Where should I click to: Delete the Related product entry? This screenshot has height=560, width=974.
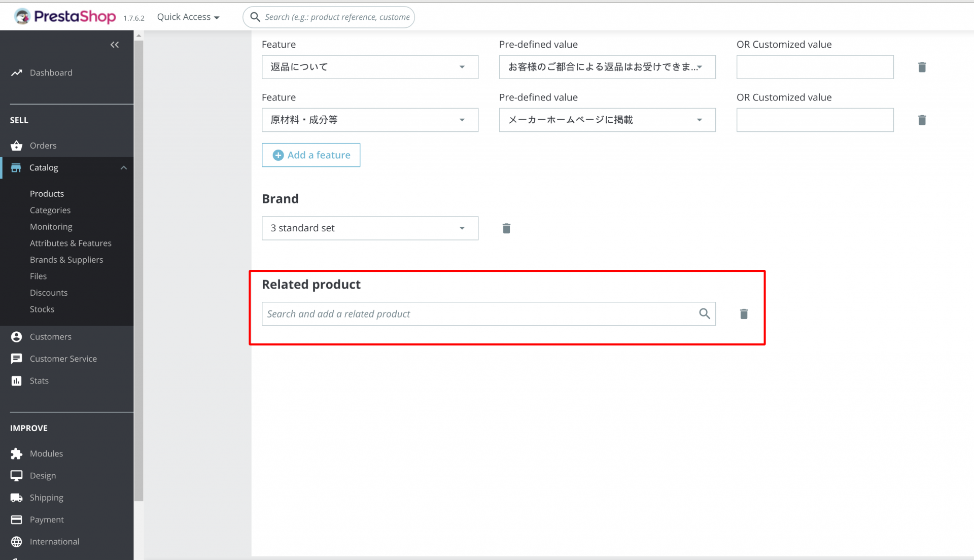[744, 314]
